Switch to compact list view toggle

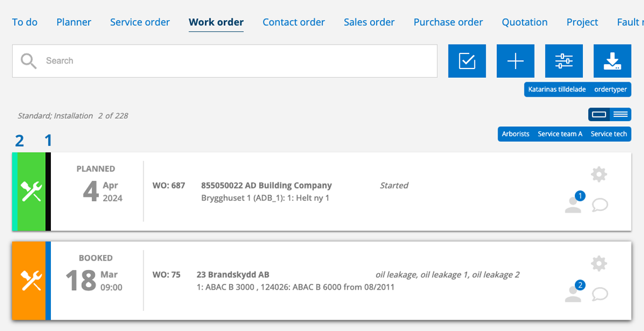click(x=621, y=114)
